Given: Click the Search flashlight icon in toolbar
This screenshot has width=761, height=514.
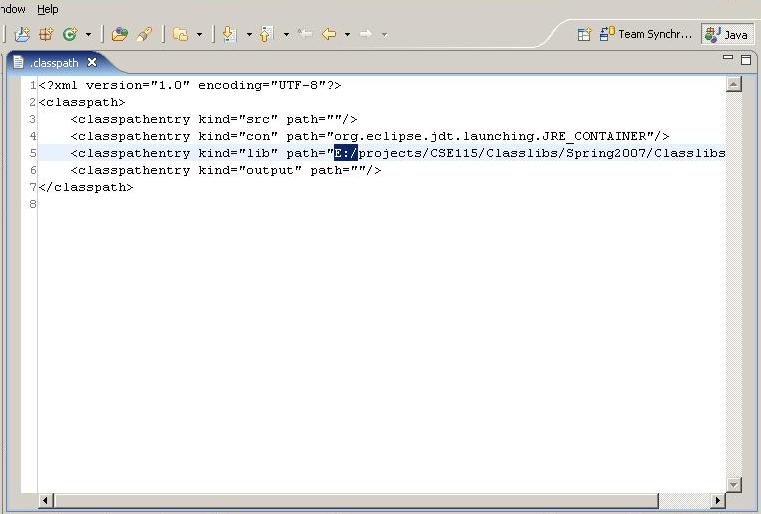Looking at the screenshot, I should pos(144,34).
